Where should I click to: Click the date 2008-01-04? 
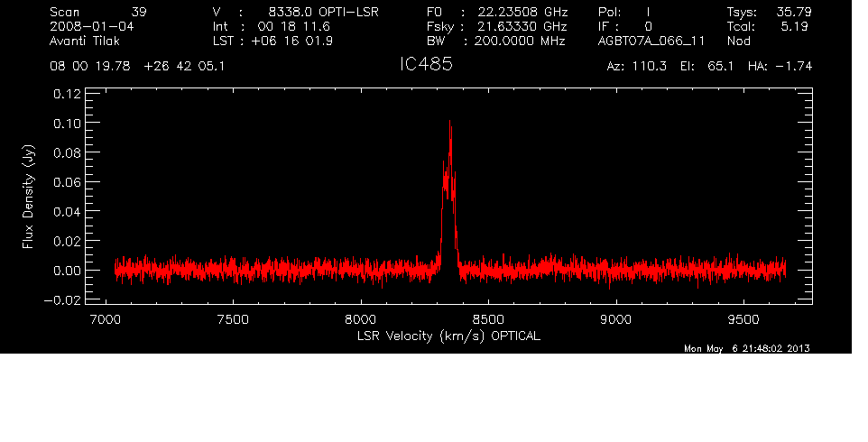pos(91,26)
